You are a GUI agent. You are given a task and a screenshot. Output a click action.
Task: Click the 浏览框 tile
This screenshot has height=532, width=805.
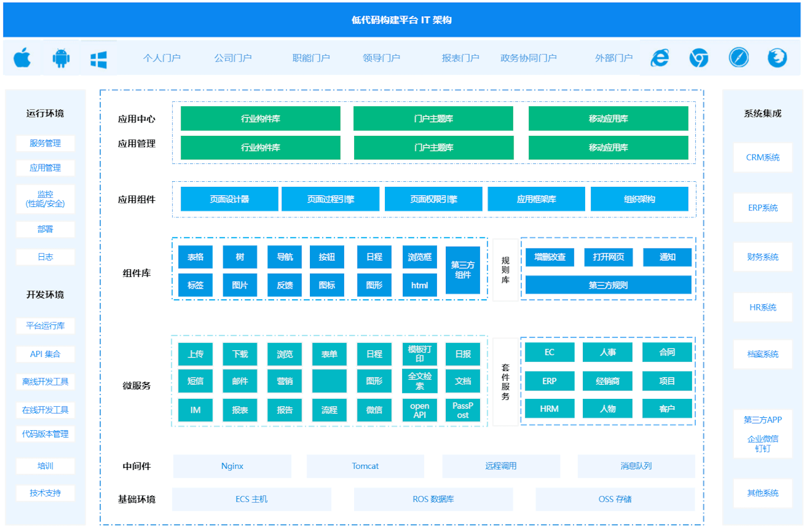(x=420, y=257)
